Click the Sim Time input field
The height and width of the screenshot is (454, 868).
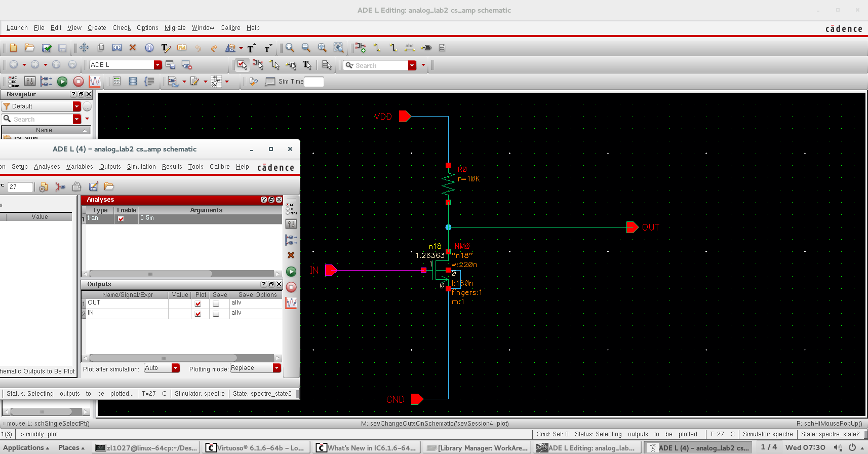[313, 82]
